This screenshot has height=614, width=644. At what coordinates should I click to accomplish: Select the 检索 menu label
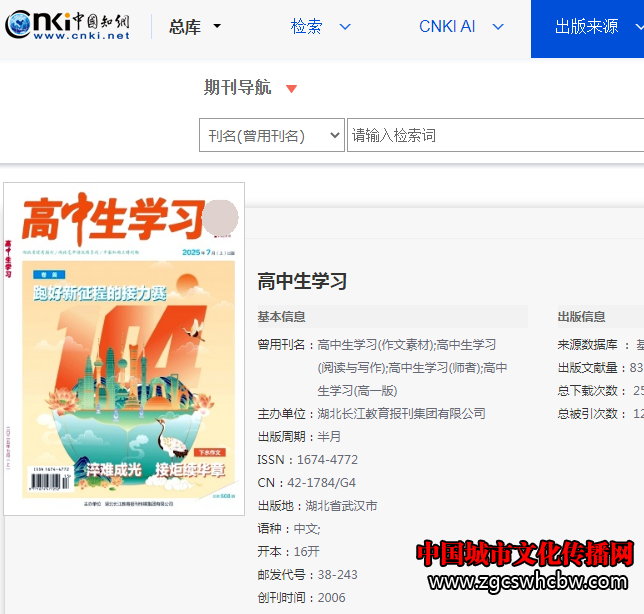click(306, 27)
